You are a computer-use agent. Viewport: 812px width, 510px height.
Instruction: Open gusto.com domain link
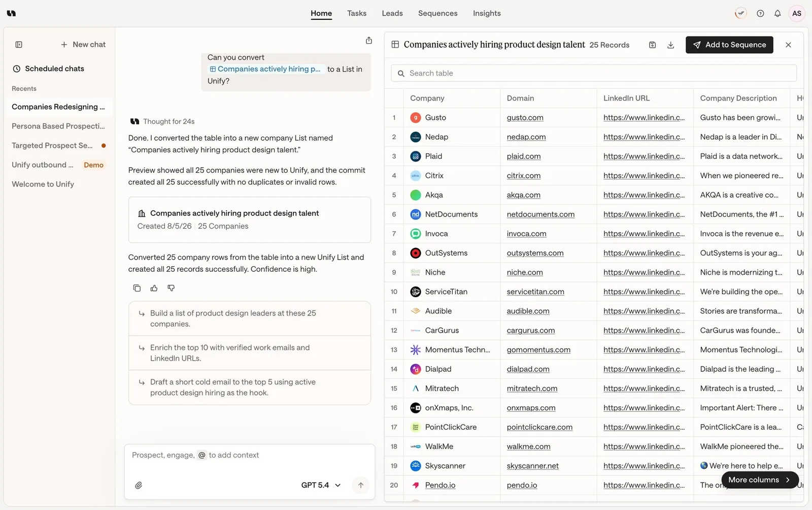(525, 117)
